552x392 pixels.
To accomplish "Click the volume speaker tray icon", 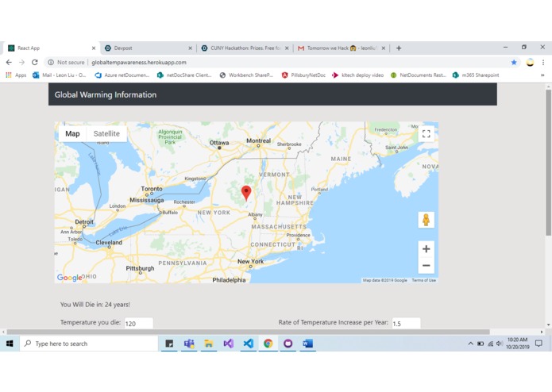I will pos(499,344).
